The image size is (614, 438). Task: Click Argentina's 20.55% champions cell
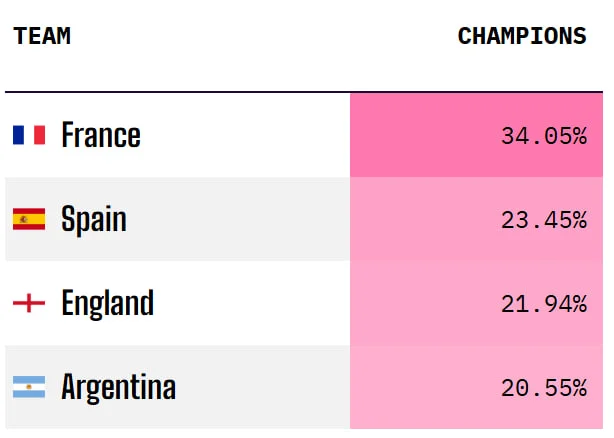click(476, 387)
